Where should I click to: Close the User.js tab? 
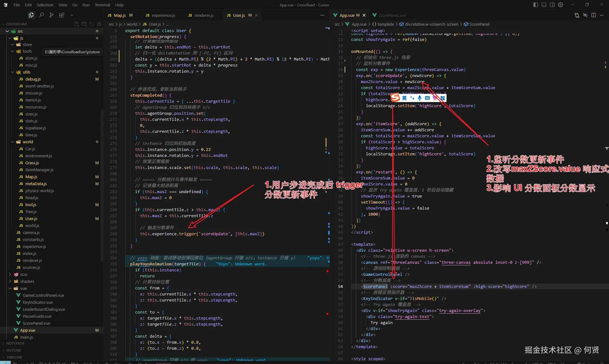tap(256, 15)
